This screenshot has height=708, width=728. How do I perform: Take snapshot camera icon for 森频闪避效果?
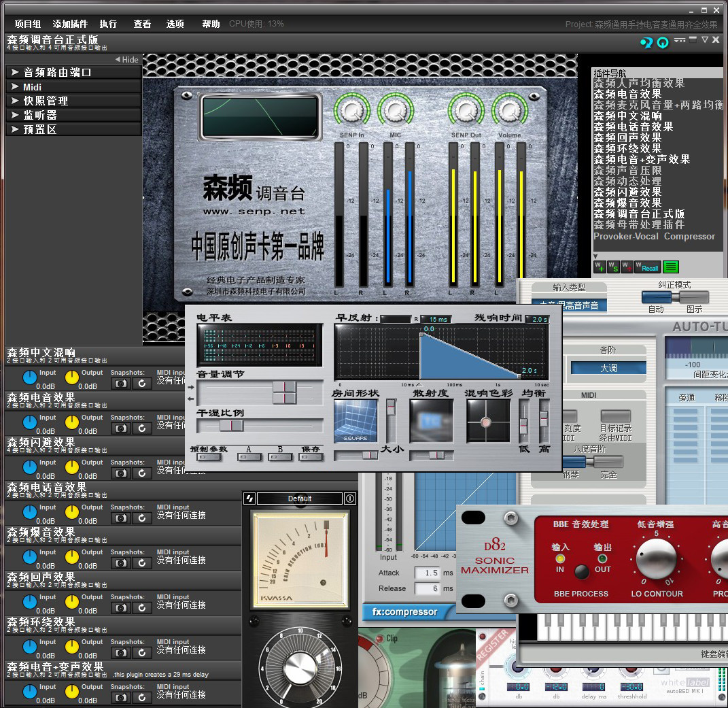point(121,473)
